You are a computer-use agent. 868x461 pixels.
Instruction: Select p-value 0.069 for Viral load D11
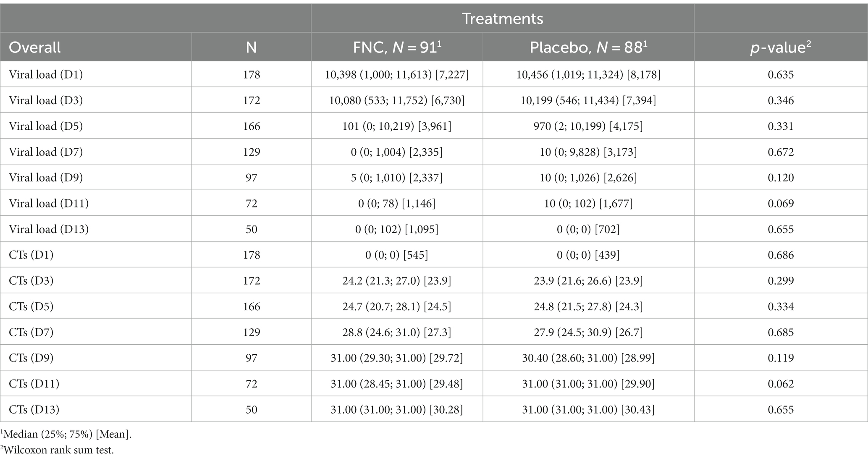tap(781, 204)
